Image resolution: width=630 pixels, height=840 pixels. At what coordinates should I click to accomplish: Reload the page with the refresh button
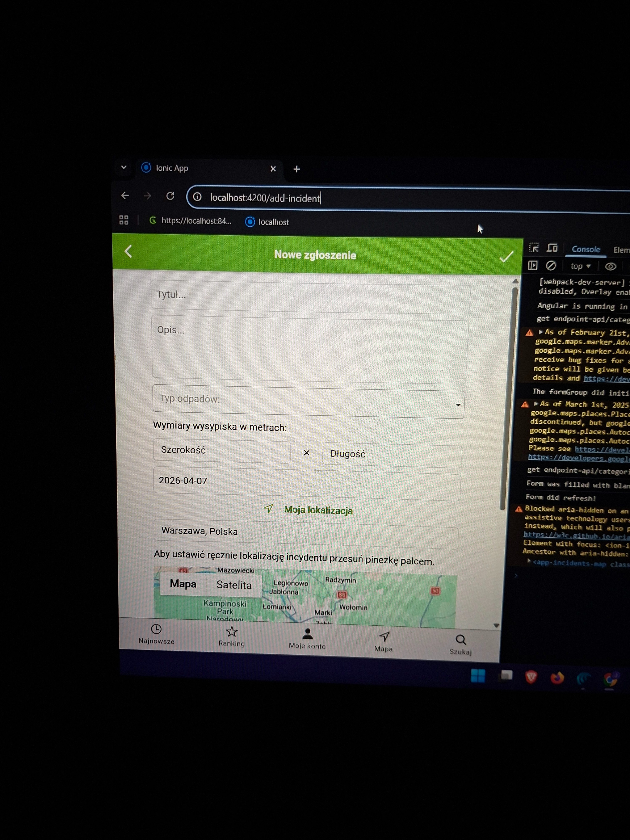click(x=170, y=196)
